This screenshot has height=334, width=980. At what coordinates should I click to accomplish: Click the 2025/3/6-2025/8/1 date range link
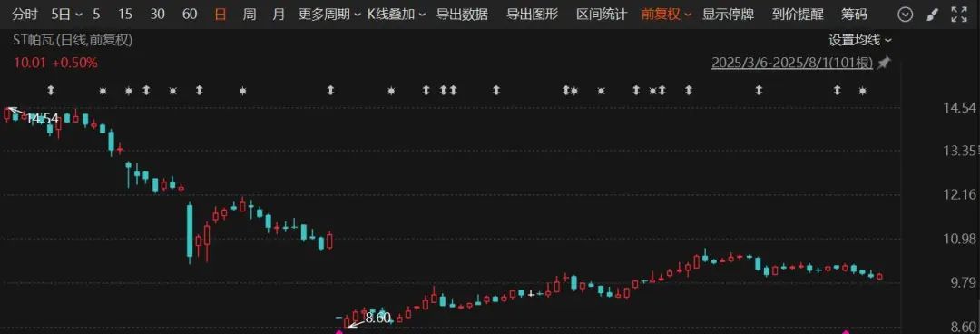792,63
